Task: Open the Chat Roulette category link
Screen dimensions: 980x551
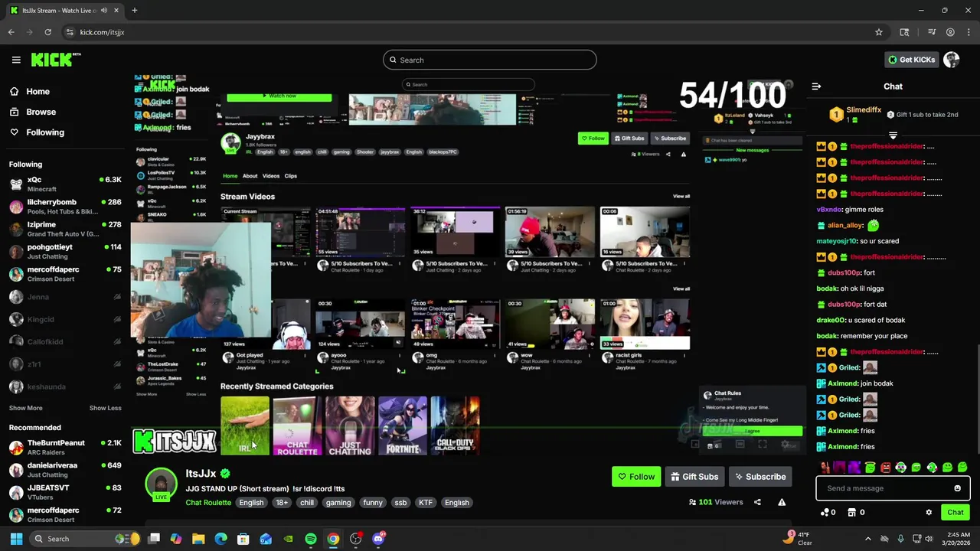Action: (x=208, y=503)
